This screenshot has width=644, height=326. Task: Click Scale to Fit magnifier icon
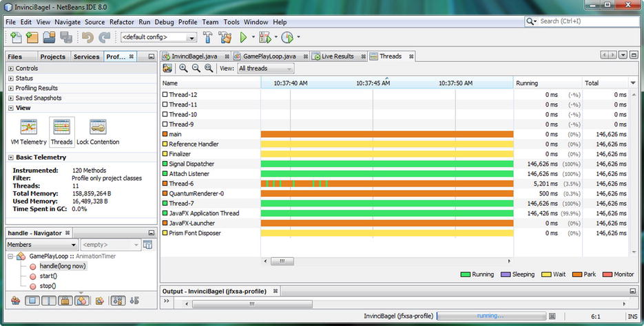[209, 69]
